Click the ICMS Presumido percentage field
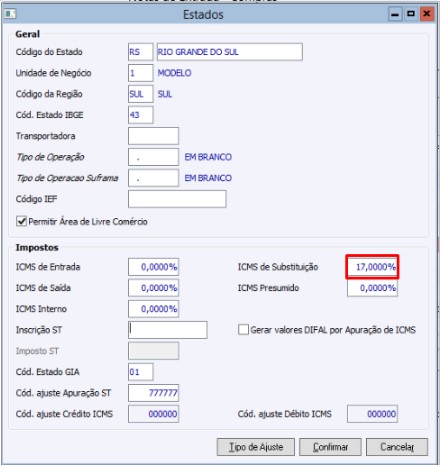 click(x=372, y=288)
